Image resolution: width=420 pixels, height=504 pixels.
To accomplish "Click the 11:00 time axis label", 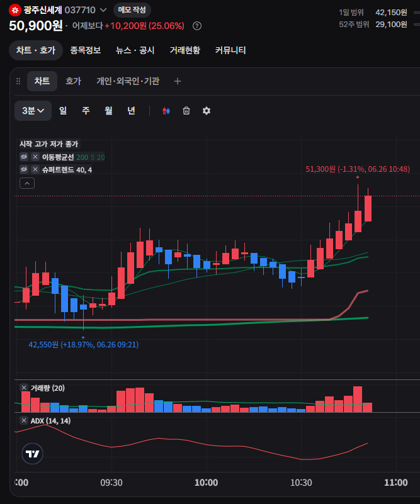I will [396, 483].
